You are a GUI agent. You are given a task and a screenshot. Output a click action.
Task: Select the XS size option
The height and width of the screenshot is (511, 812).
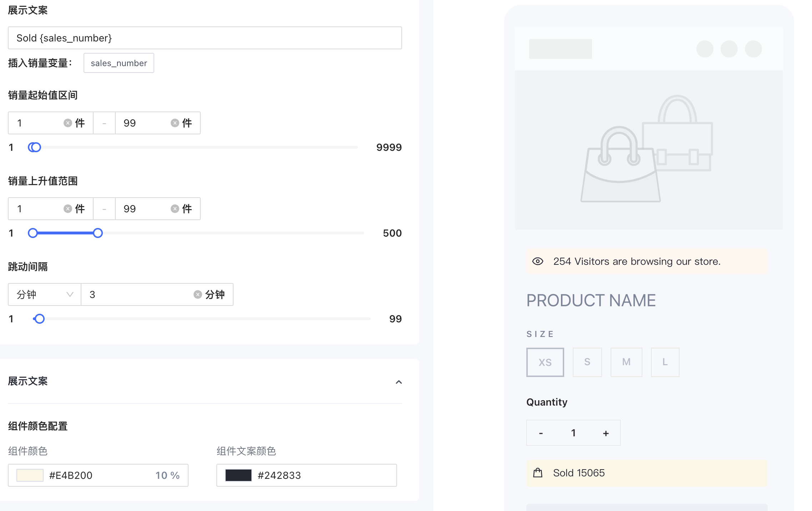tap(545, 362)
